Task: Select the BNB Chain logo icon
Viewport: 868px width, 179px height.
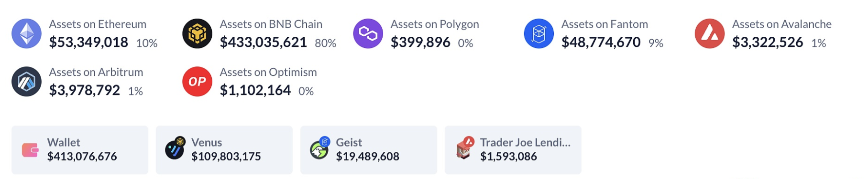Action: pos(197,33)
